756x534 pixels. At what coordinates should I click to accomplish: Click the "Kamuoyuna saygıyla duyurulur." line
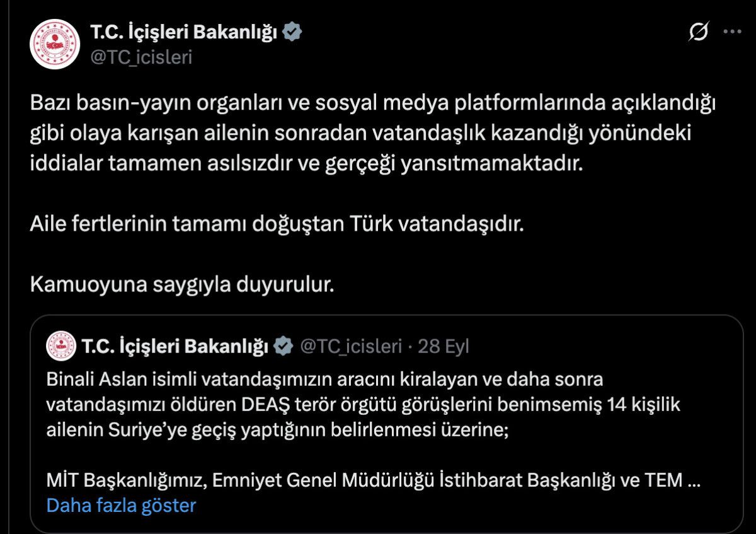[181, 284]
